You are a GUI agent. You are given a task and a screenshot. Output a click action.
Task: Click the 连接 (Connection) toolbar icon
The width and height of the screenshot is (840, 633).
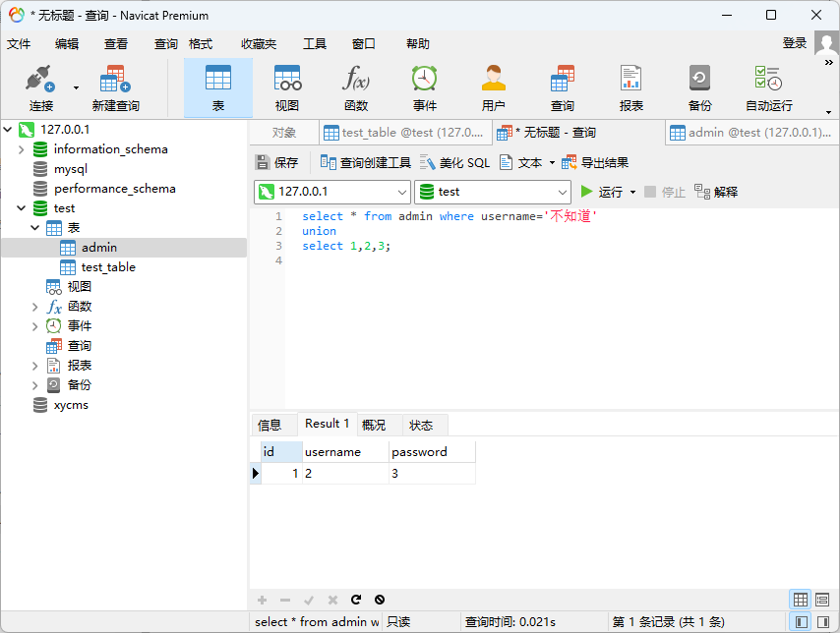pos(40,87)
